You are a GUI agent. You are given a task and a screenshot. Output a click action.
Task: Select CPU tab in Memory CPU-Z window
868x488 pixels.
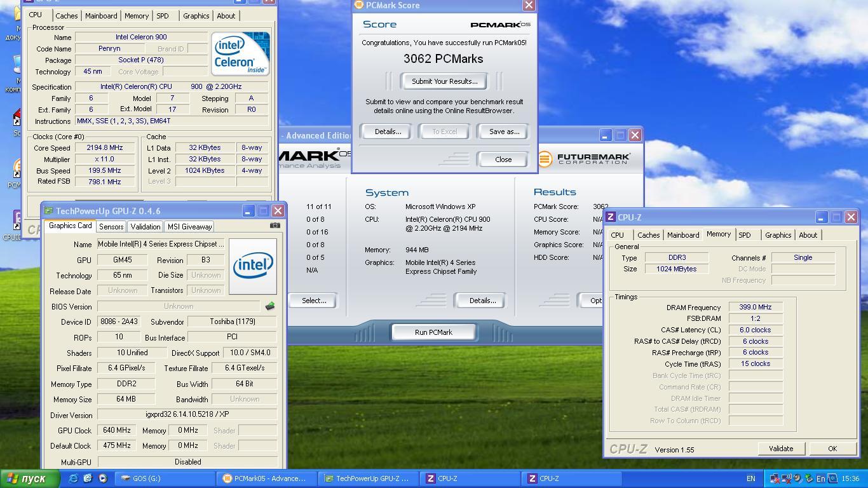click(x=617, y=235)
